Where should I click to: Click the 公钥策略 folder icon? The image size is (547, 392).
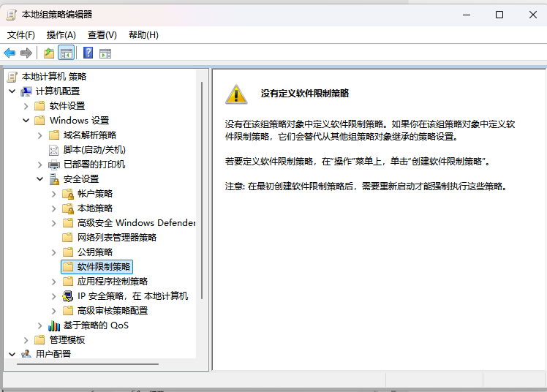[x=68, y=252]
